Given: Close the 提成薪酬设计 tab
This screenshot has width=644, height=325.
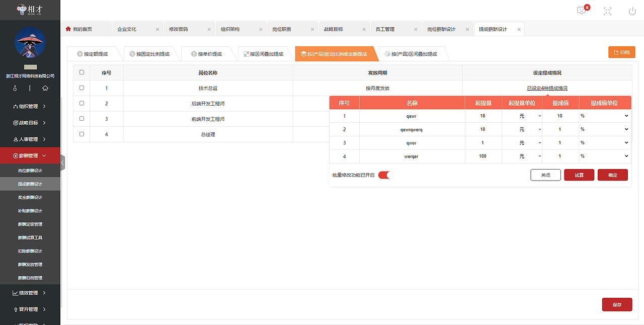Looking at the screenshot, I should pyautogui.click(x=519, y=29).
